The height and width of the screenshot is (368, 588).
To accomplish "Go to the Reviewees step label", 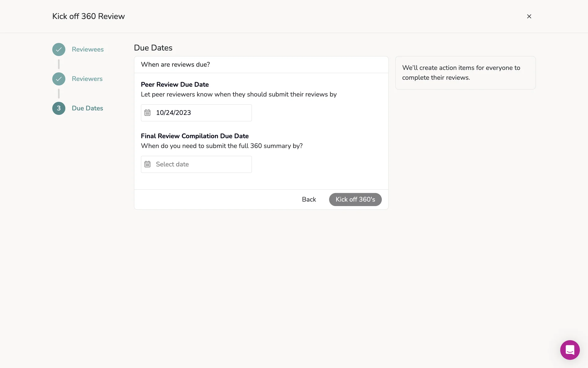I will coord(88,49).
